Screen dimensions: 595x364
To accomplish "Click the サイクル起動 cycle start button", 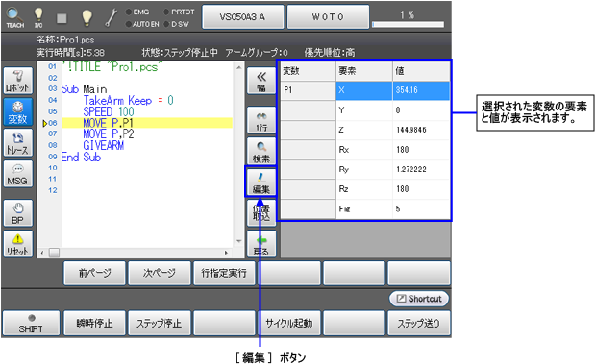I will (289, 323).
